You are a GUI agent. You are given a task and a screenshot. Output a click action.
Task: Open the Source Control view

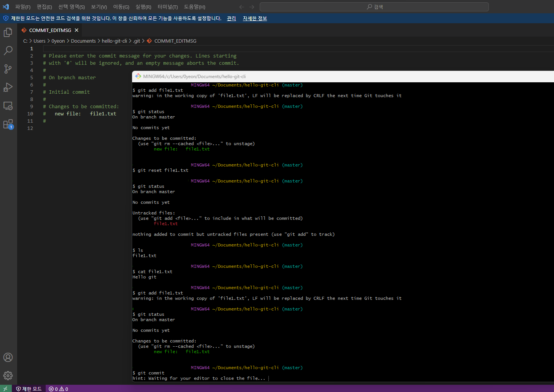click(x=8, y=69)
